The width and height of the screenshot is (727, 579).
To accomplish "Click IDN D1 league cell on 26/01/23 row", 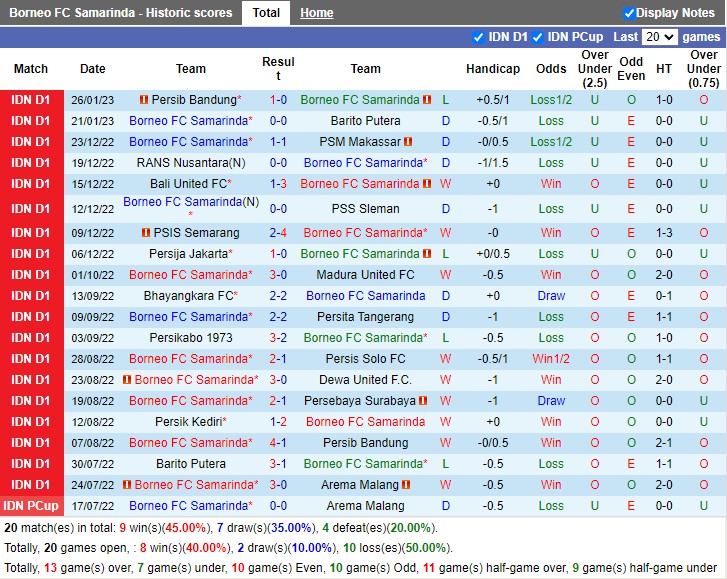I will tap(32, 100).
